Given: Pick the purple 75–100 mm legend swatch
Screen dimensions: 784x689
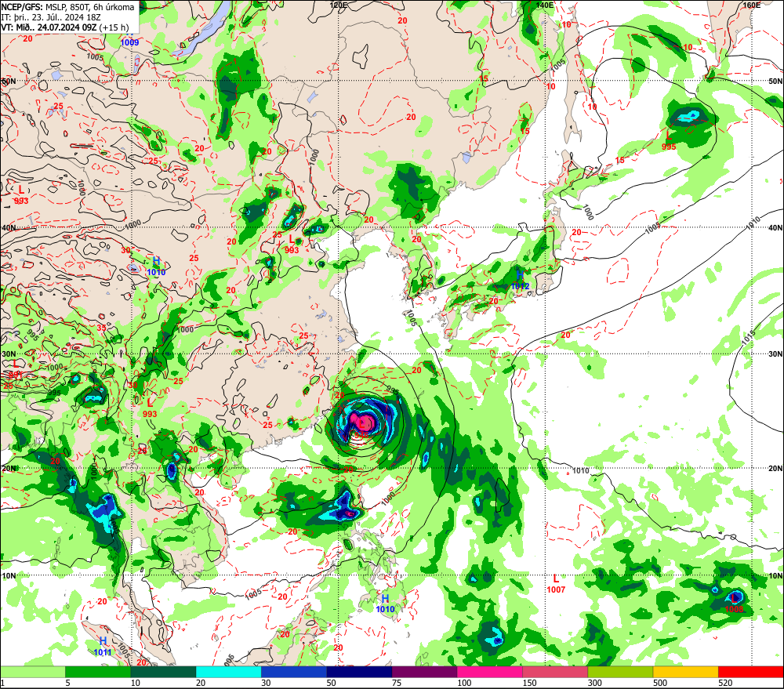Looking at the screenshot, I should click(x=424, y=672).
